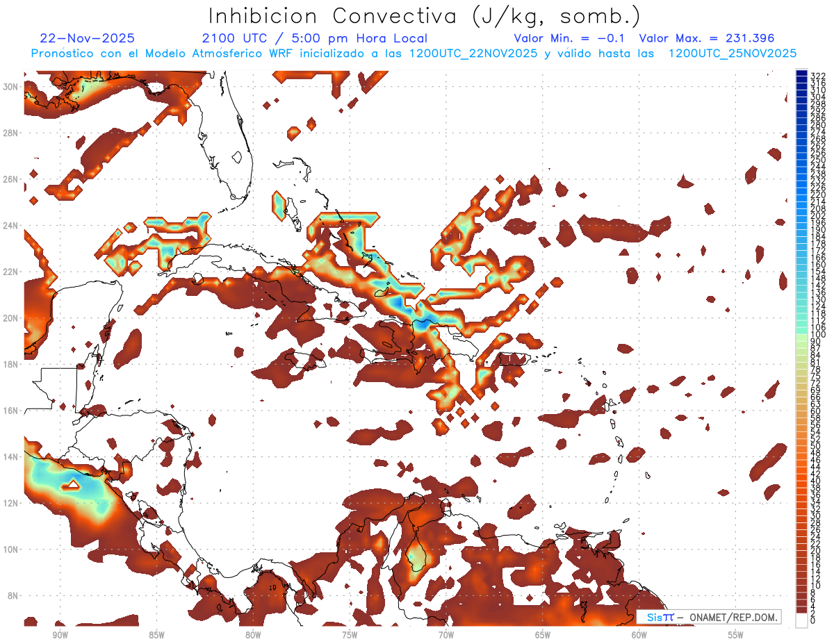Click the '1200UTC_25NOV2025' valid-until time text
The height and width of the screenshot is (644, 834).
click(733, 53)
